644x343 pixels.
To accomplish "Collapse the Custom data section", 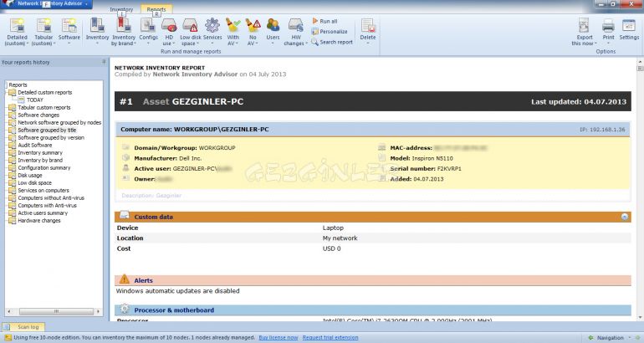I will [x=624, y=217].
